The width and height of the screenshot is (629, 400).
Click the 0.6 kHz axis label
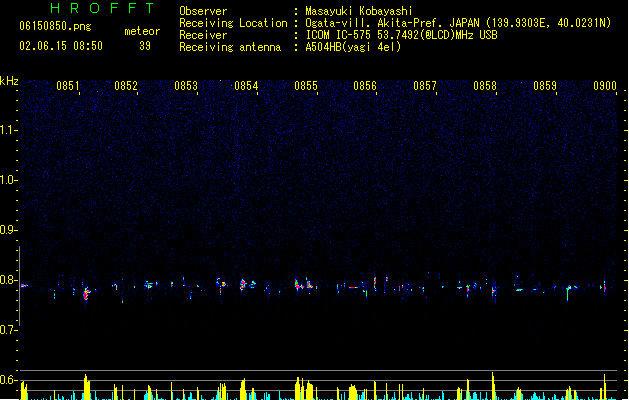point(7,380)
